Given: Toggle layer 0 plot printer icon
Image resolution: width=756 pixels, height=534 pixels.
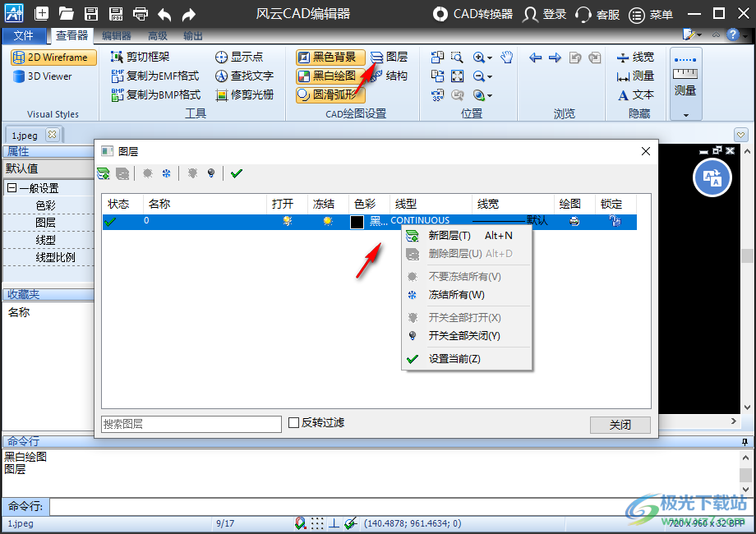Looking at the screenshot, I should (x=574, y=221).
